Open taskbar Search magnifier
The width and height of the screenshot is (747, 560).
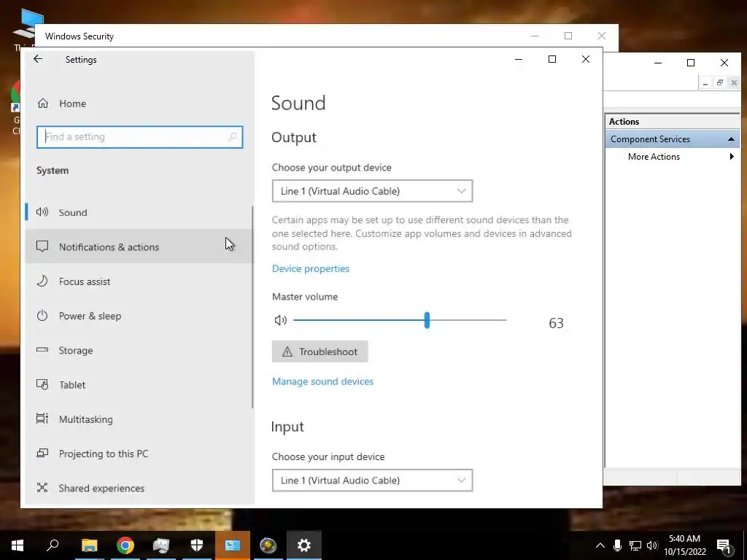[x=53, y=545]
